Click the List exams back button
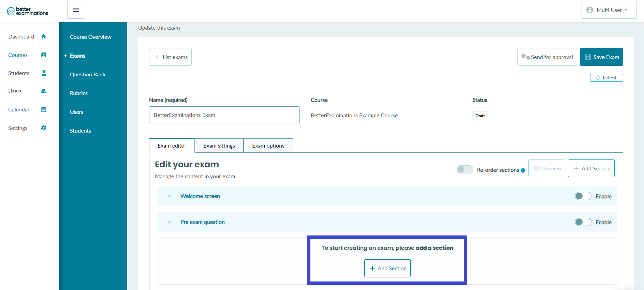The width and height of the screenshot is (644, 290). [170, 57]
